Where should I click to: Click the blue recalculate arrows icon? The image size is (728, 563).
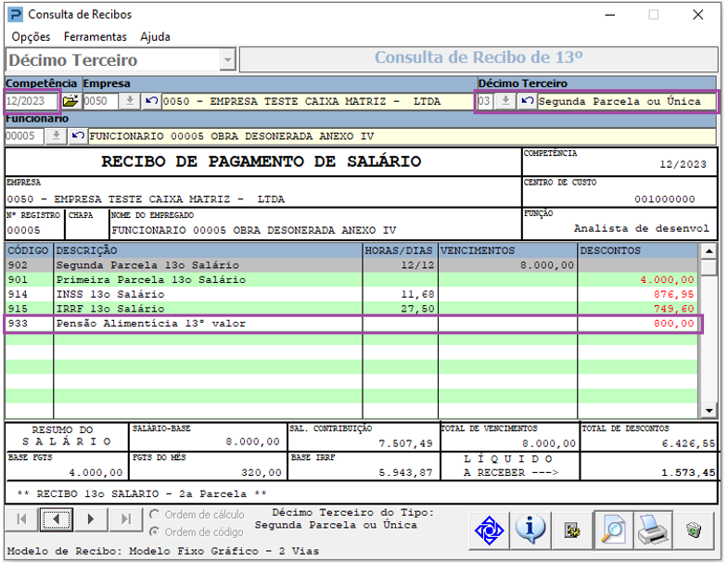489,530
